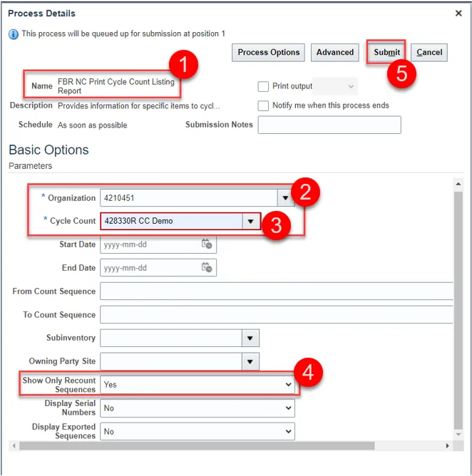Expand the Cycle Count dropdown arrow

coord(250,222)
